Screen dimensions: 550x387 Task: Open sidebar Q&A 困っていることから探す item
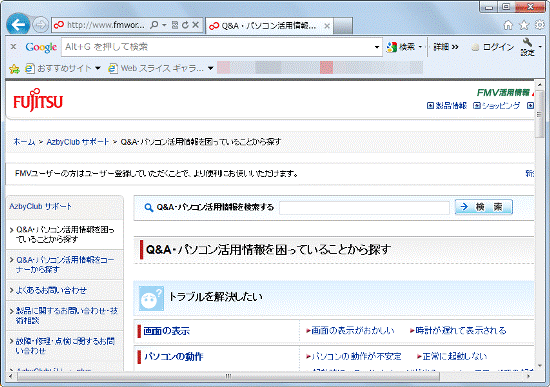tap(65, 234)
